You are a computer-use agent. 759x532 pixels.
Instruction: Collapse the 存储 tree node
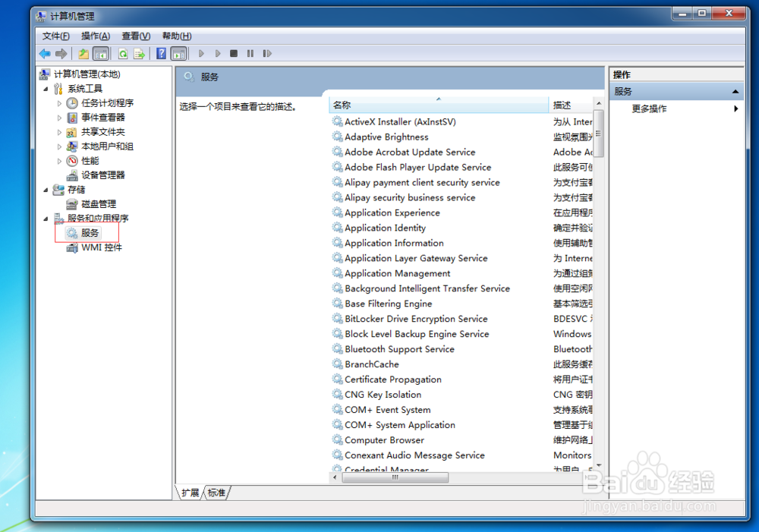(46, 190)
